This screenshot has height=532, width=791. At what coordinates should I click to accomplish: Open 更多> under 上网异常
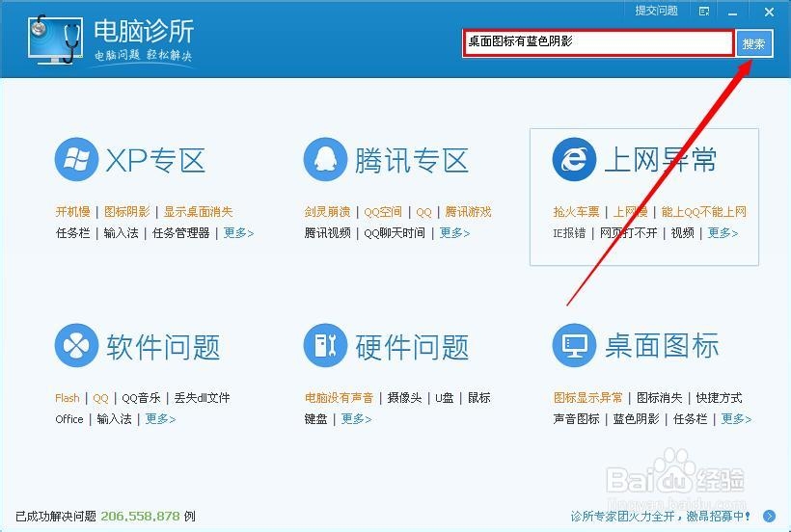(723, 233)
